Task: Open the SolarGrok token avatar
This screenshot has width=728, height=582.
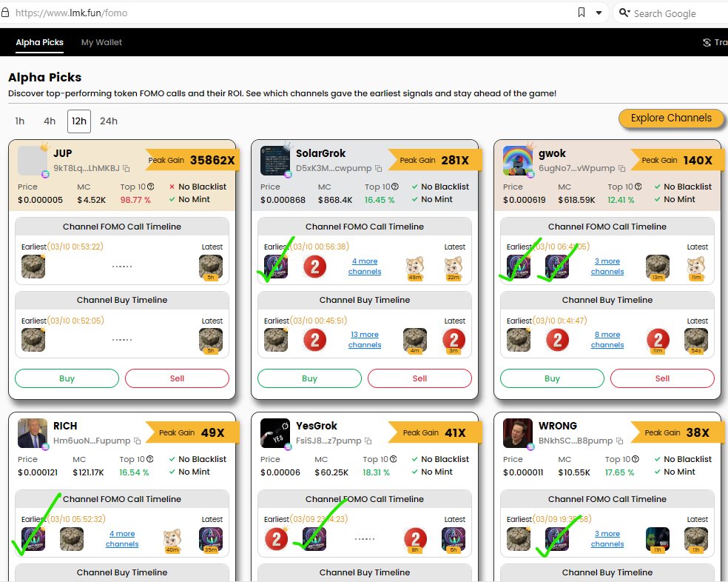Action: pos(275,161)
